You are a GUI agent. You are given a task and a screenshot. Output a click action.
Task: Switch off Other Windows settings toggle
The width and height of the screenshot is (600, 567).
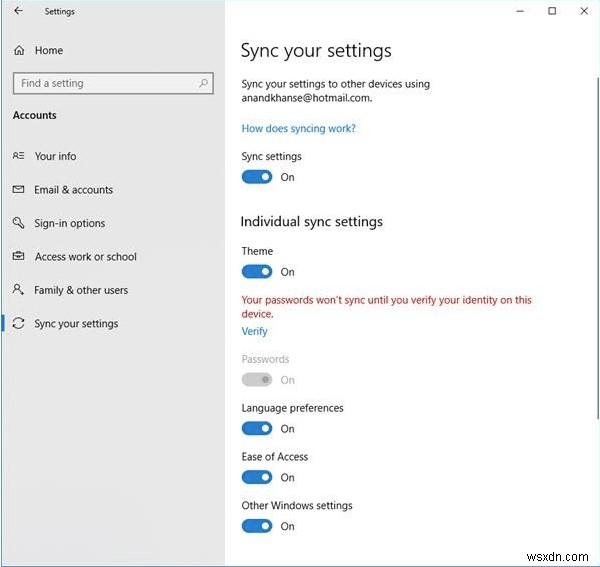click(257, 526)
